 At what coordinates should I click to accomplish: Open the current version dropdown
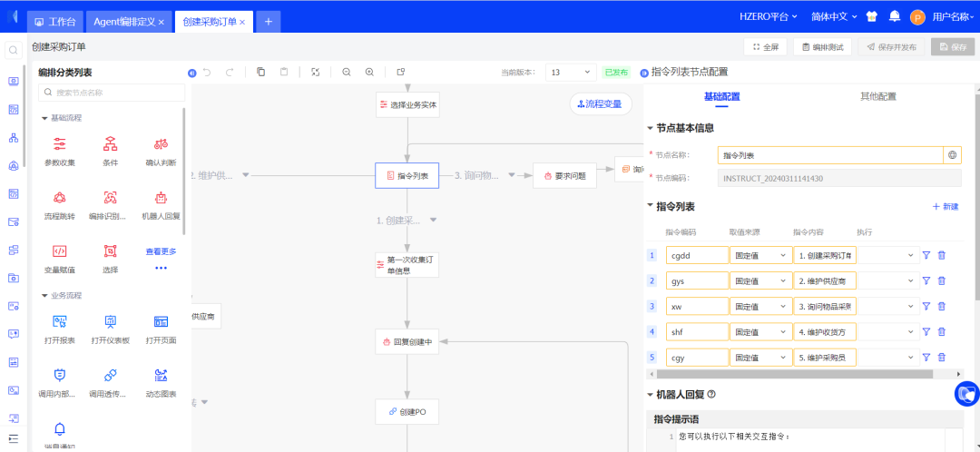pyautogui.click(x=572, y=72)
